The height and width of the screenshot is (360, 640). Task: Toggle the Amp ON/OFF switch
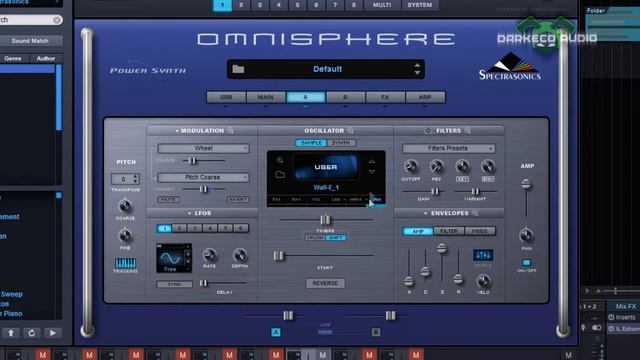(527, 262)
